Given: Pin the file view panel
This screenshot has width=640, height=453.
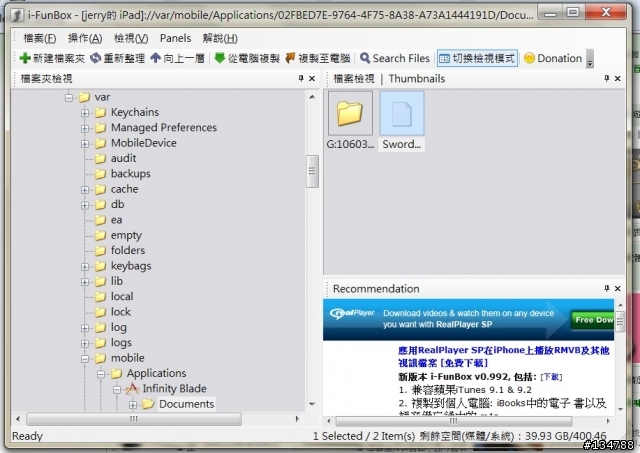Looking at the screenshot, I should pyautogui.click(x=607, y=78).
